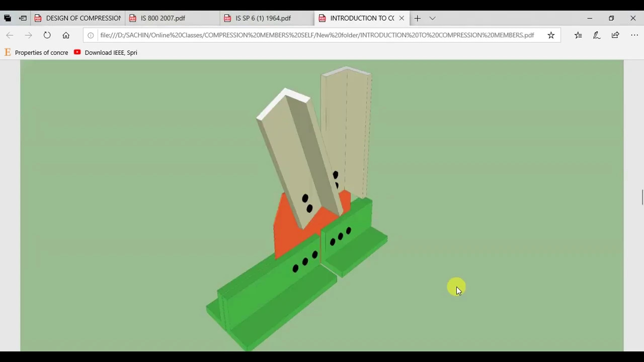The height and width of the screenshot is (362, 644).
Task: Show site information icon in address bar
Action: pos(91,35)
